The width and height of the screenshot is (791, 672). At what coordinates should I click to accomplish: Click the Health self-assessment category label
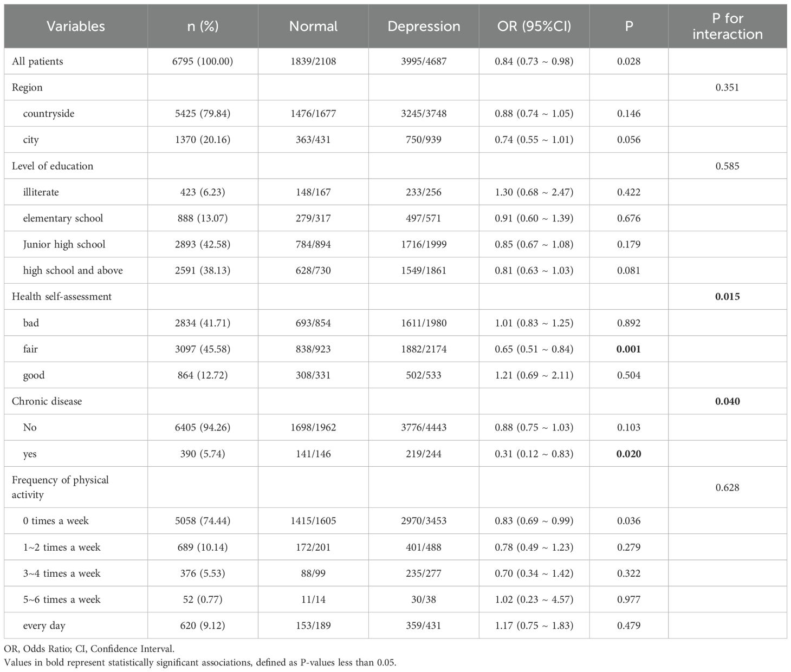click(x=62, y=297)
